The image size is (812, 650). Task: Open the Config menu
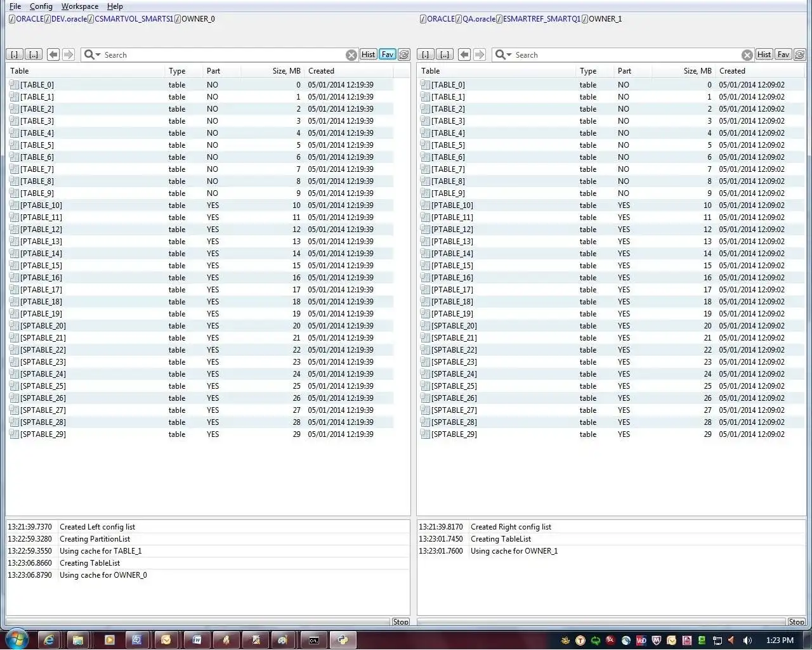point(41,6)
